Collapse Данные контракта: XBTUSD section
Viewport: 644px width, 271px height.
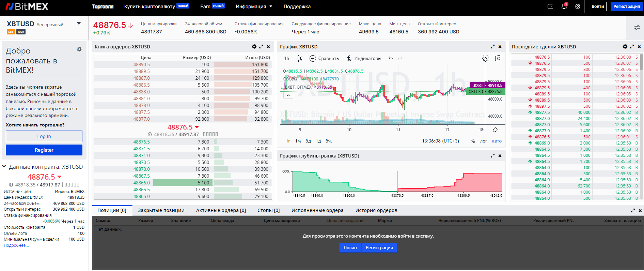[x=4, y=167]
